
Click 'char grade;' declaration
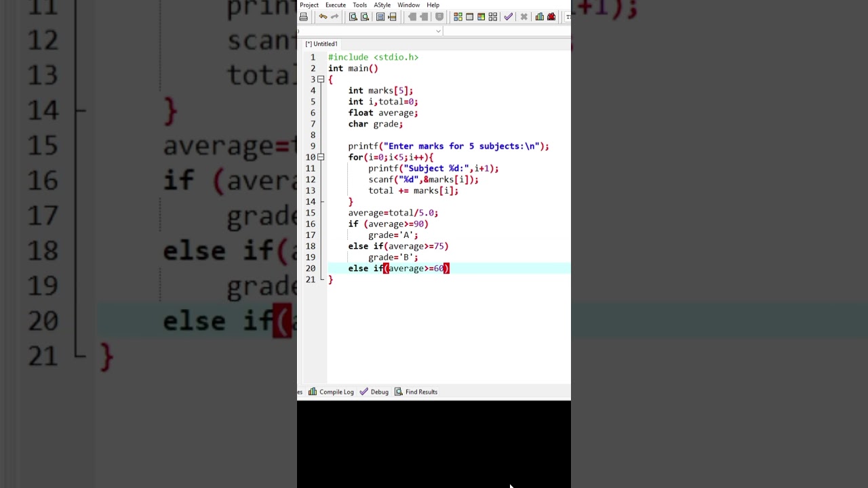pos(376,124)
